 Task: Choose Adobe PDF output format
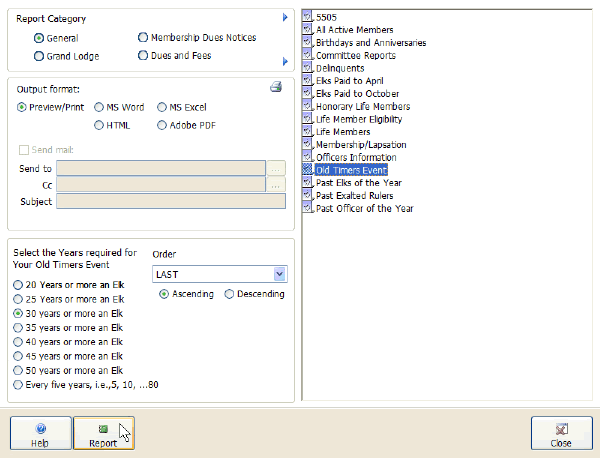(162, 125)
